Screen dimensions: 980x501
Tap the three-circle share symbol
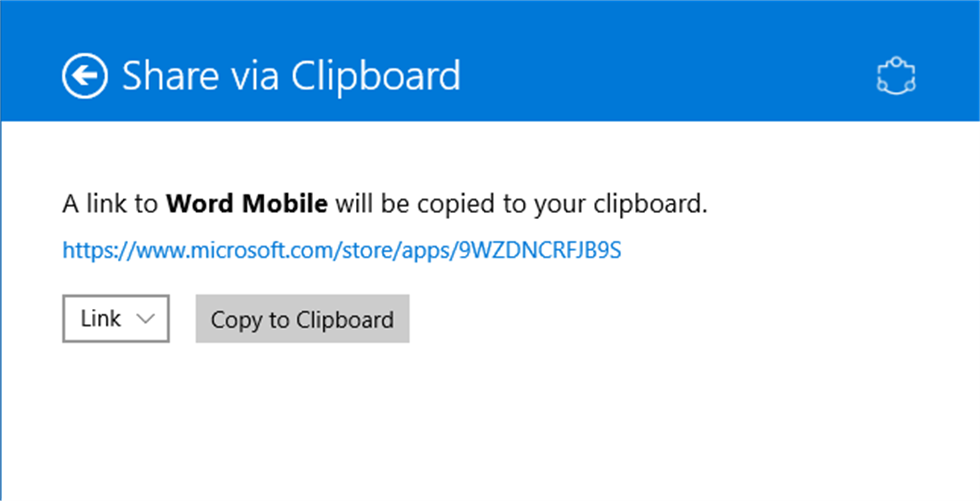pos(896,76)
